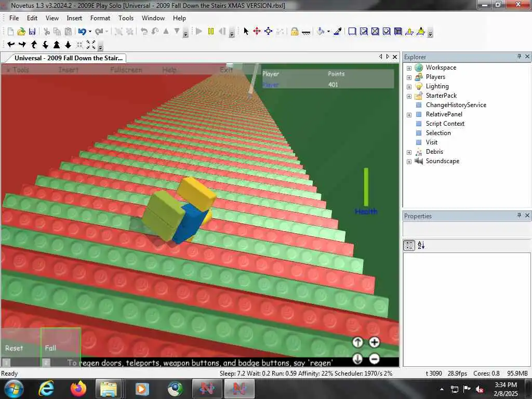Select the black arrow Select tool
This screenshot has width=532, height=399.
pos(246,32)
